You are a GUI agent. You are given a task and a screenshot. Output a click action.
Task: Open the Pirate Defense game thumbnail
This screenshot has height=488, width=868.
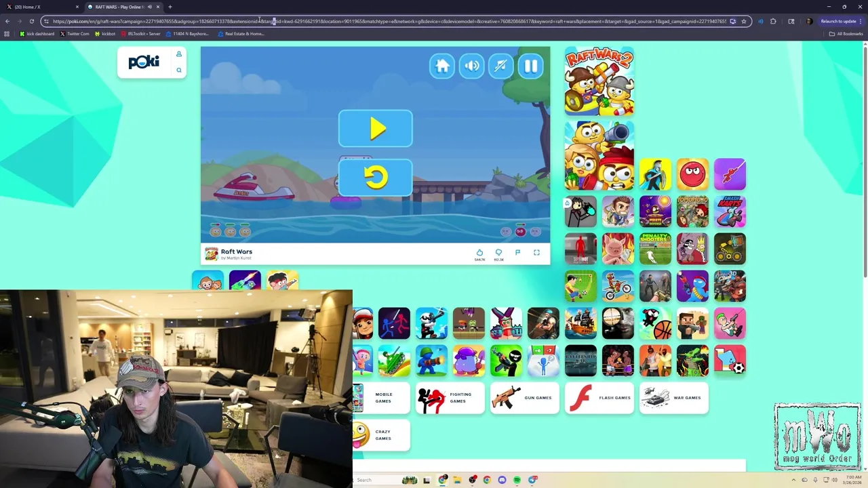pyautogui.click(x=655, y=211)
